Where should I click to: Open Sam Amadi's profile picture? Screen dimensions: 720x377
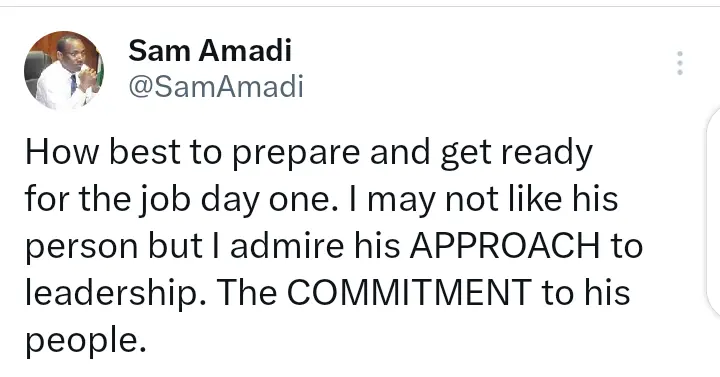(64, 70)
